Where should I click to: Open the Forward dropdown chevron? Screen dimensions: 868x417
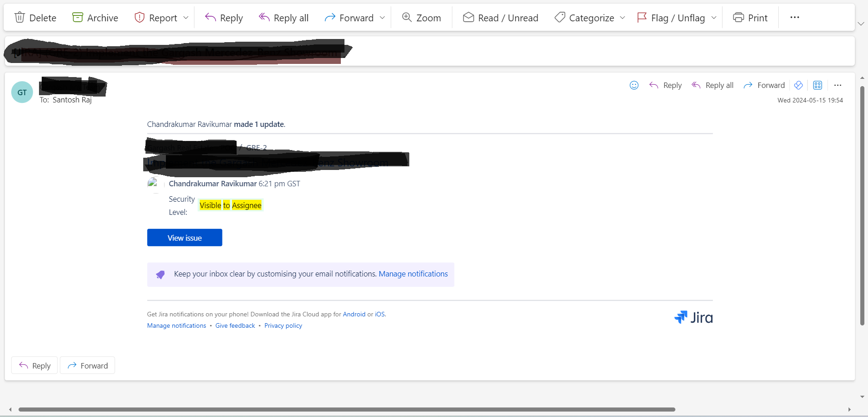tap(383, 18)
